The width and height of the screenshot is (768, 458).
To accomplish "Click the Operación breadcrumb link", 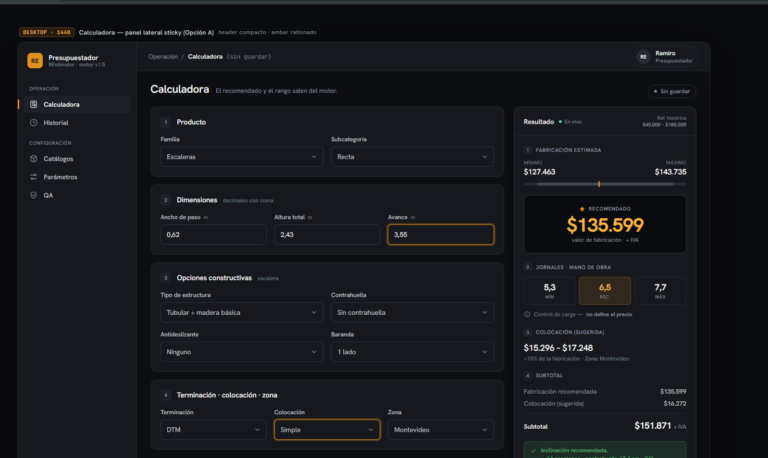I will 163,57.
